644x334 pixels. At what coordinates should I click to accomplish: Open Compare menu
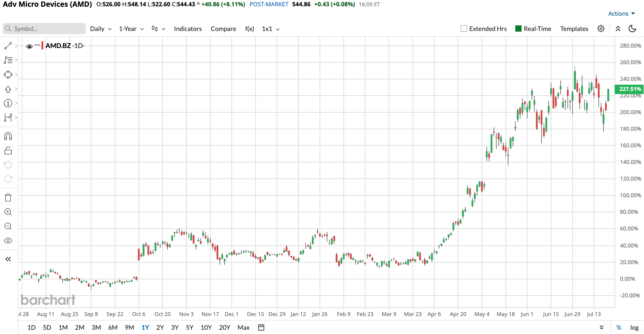click(x=223, y=29)
